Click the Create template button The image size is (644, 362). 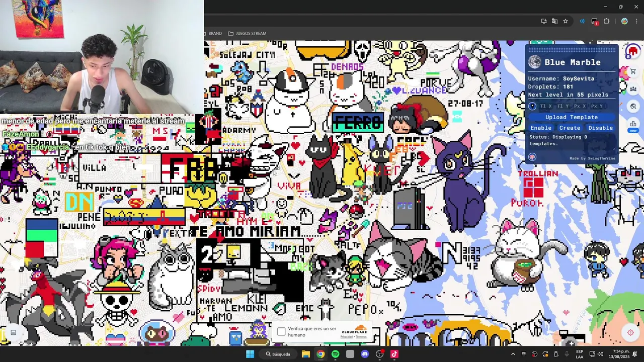point(570,128)
